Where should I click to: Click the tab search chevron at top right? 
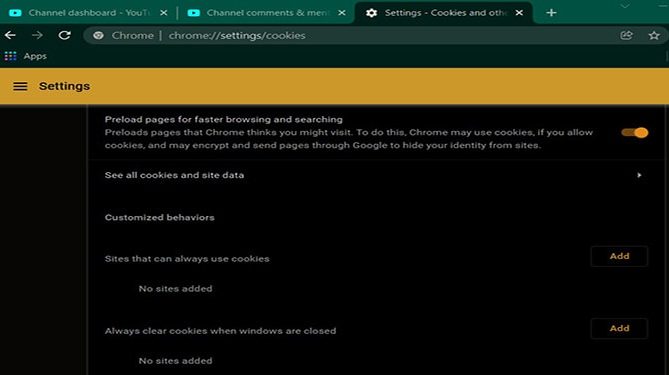tap(625, 6)
